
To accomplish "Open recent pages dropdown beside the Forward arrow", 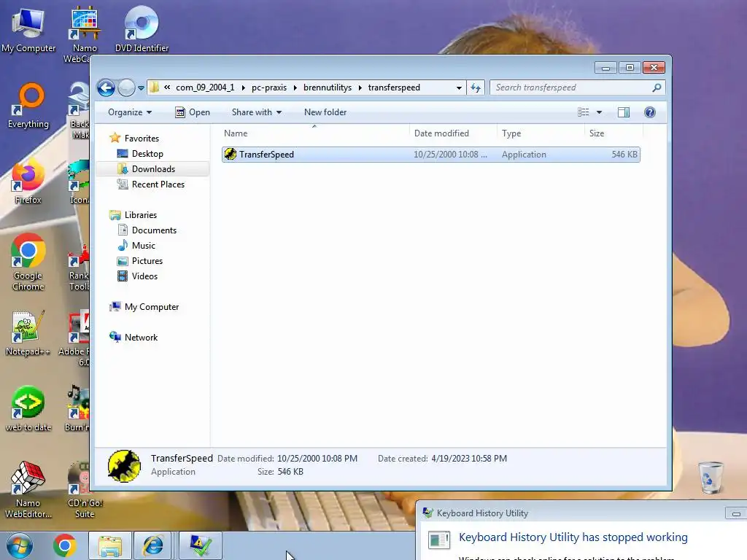I will coord(141,88).
